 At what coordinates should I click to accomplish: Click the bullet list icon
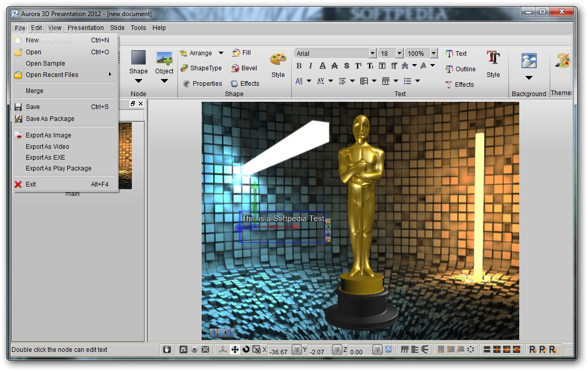(407, 81)
